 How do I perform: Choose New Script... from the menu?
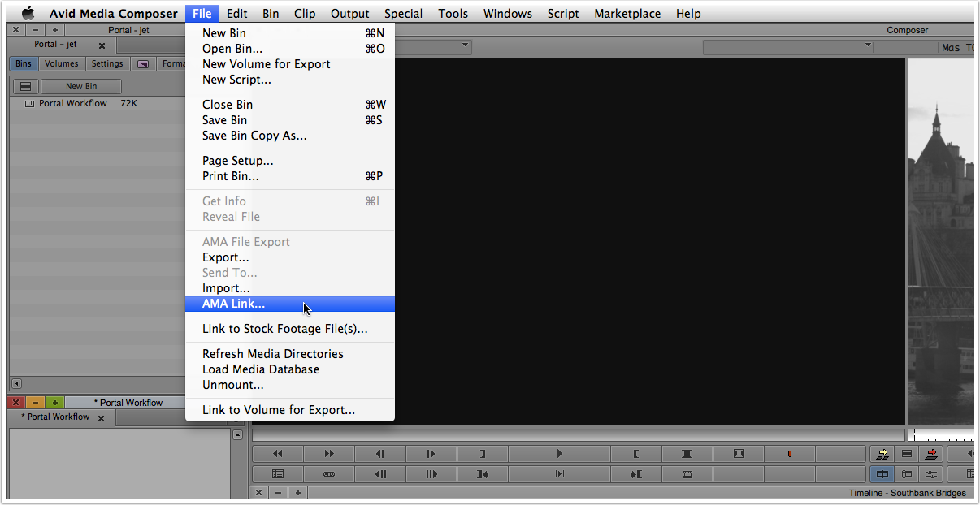tap(290, 80)
